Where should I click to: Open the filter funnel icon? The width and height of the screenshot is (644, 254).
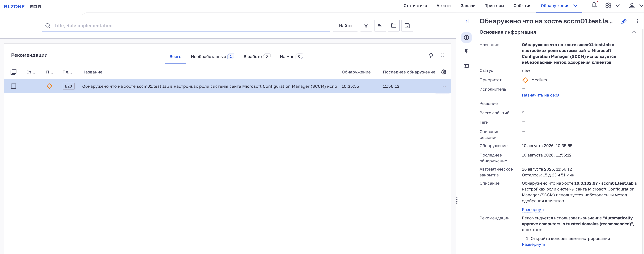[366, 25]
